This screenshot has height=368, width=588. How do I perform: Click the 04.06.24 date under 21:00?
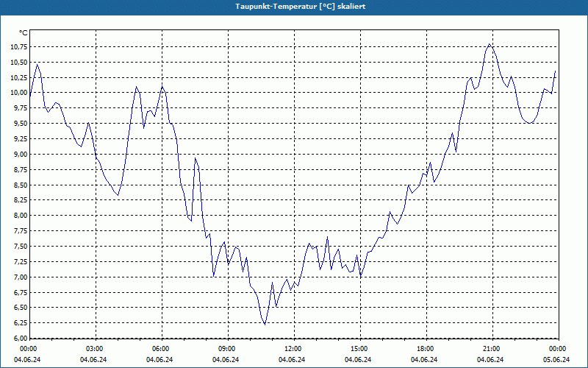tap(490, 360)
